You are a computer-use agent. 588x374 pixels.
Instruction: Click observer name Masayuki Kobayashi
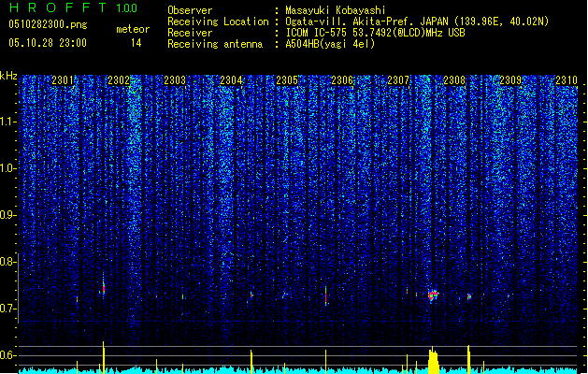click(x=336, y=10)
